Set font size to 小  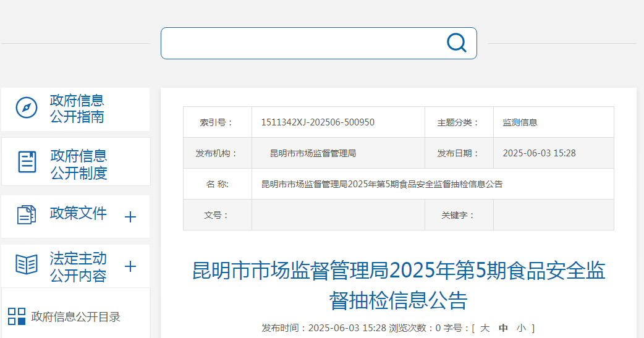(x=521, y=328)
